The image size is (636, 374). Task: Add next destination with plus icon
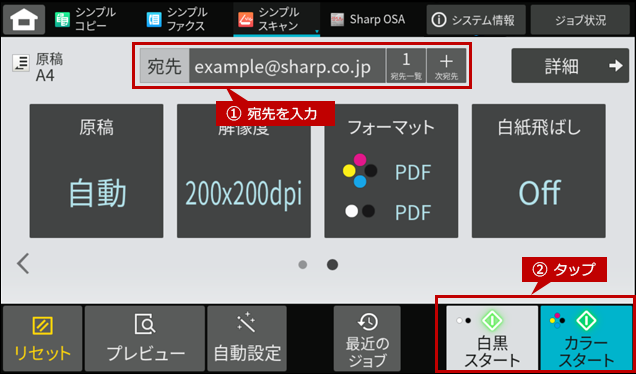coord(446,66)
